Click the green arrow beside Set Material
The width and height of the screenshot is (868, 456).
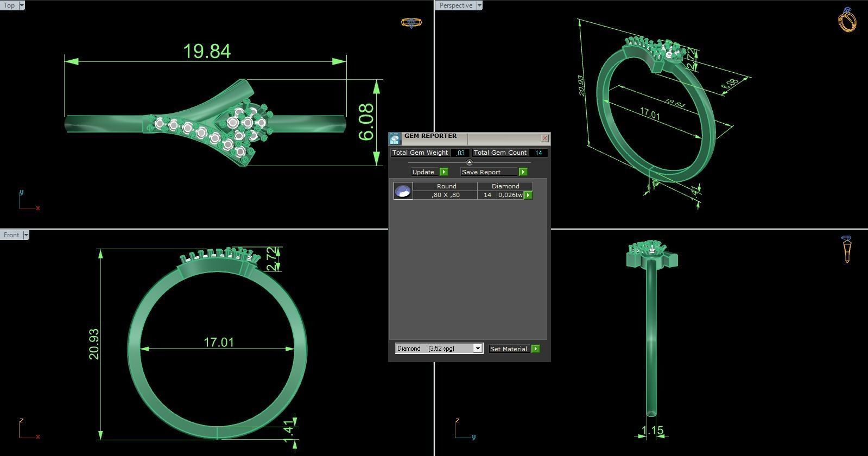click(x=536, y=349)
